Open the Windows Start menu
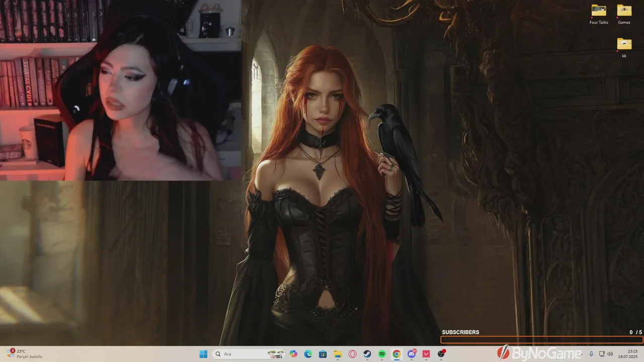Viewport: 644px width, 362px height. point(203,354)
